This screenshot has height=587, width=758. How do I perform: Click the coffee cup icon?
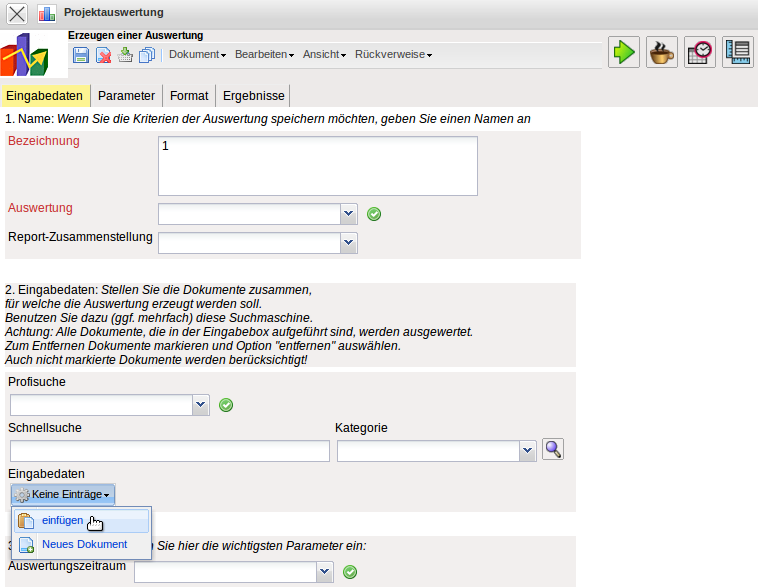pyautogui.click(x=662, y=52)
